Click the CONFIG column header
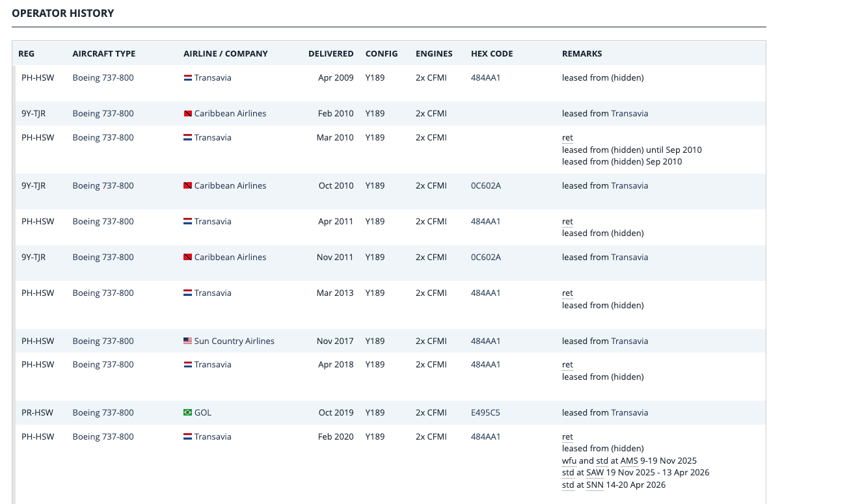 381,54
